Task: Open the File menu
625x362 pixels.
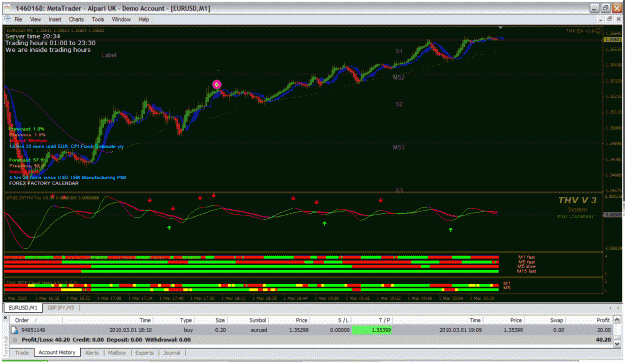Action: 18,19
